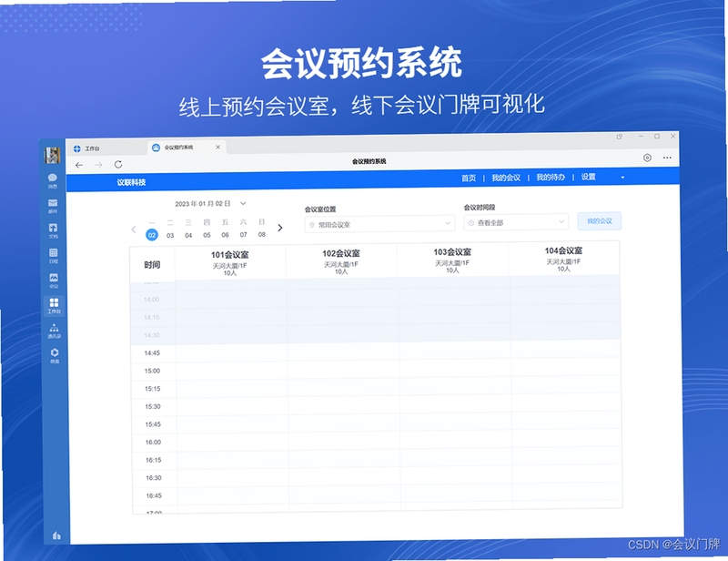
Task: Open the 日程 calendar icon
Action: (x=54, y=256)
